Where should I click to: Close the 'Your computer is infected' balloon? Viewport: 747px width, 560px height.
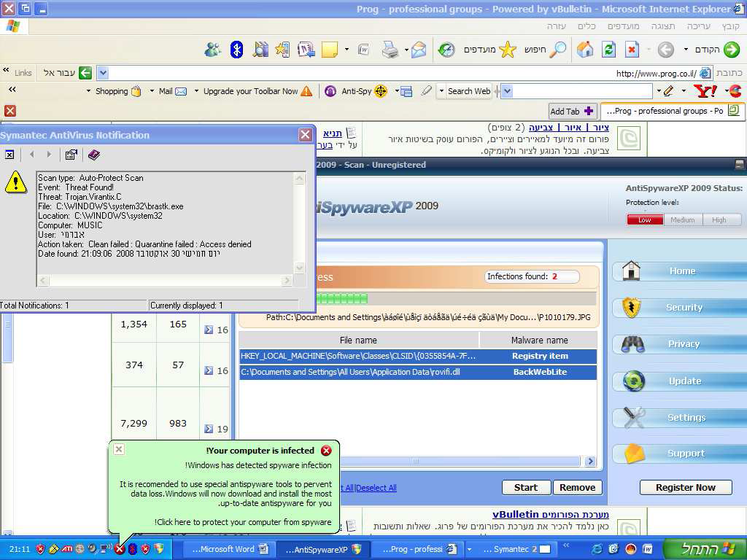[x=119, y=449]
